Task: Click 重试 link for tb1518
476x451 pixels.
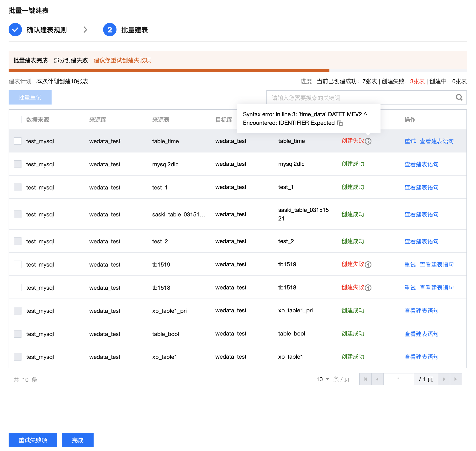Action: [x=410, y=288]
